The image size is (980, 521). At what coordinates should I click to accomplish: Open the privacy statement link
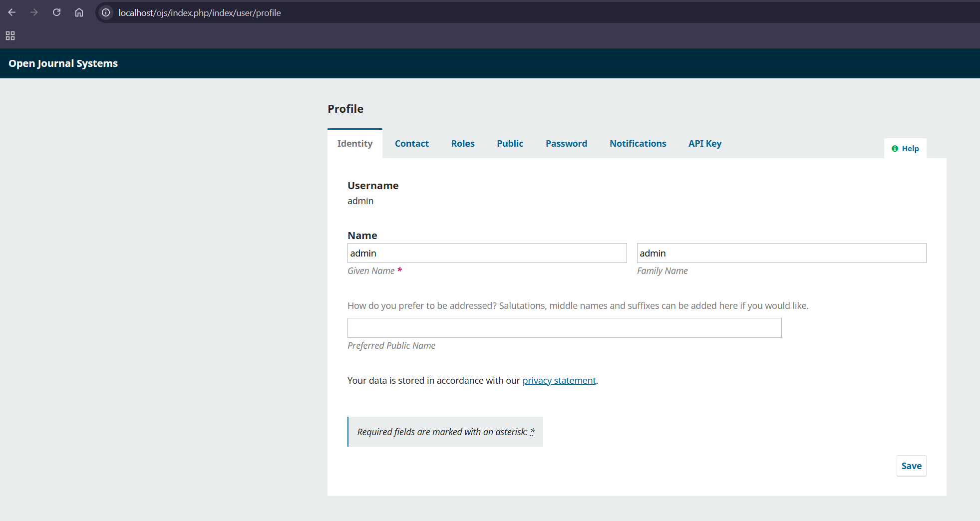(559, 381)
